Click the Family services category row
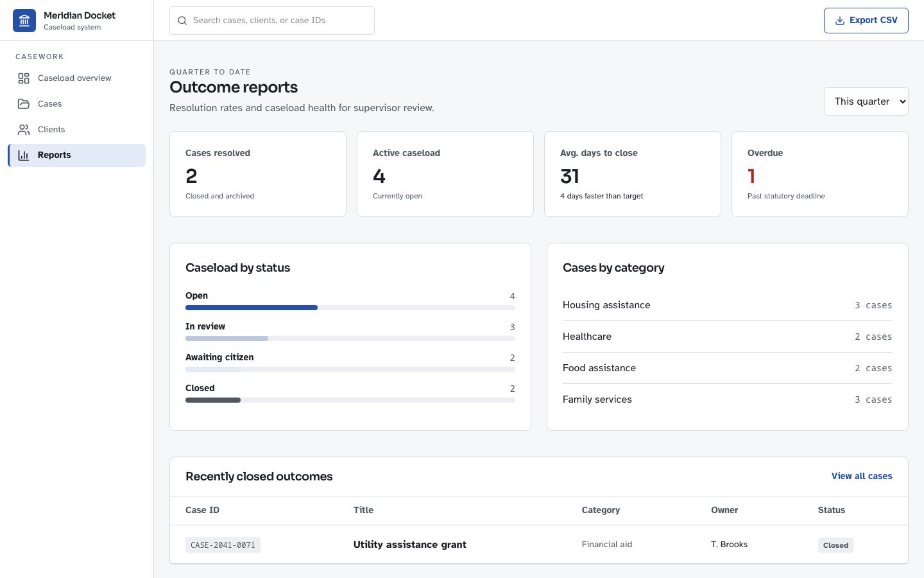This screenshot has height=578, width=924. [728, 399]
